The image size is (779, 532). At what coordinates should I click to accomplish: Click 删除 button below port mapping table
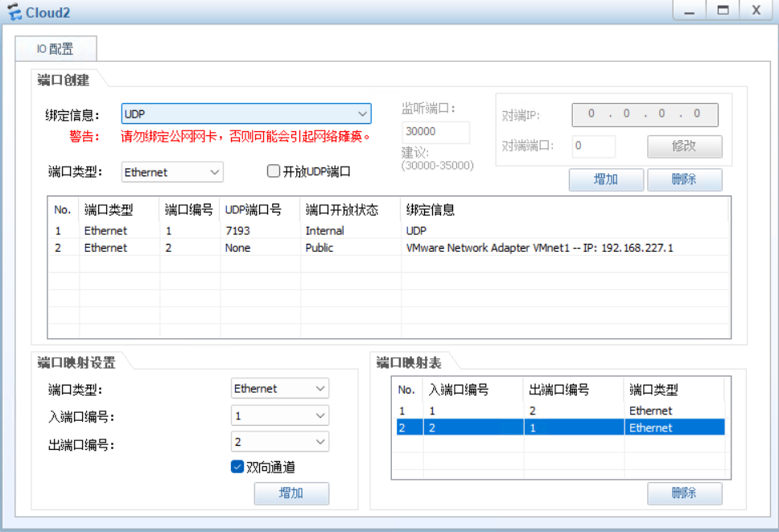(x=684, y=493)
